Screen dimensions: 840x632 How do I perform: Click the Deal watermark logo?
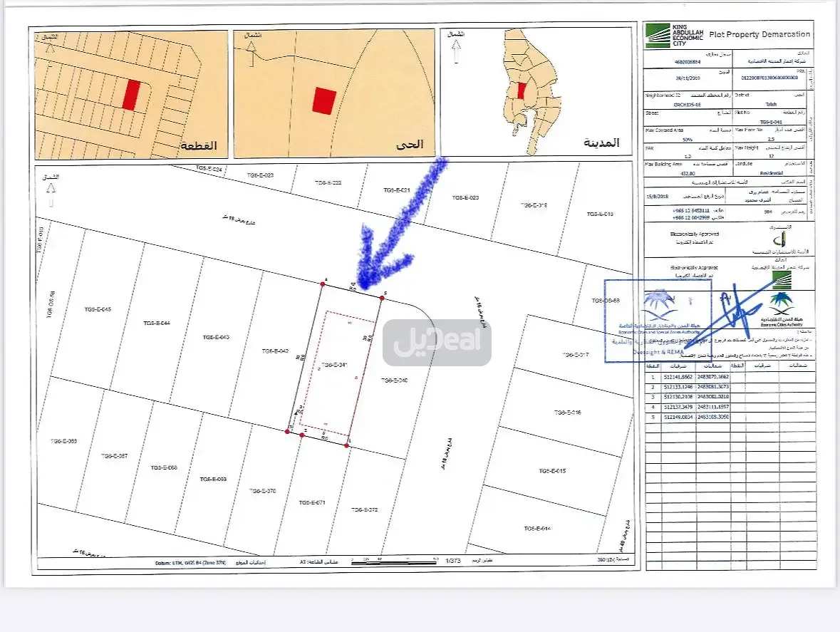pos(437,343)
